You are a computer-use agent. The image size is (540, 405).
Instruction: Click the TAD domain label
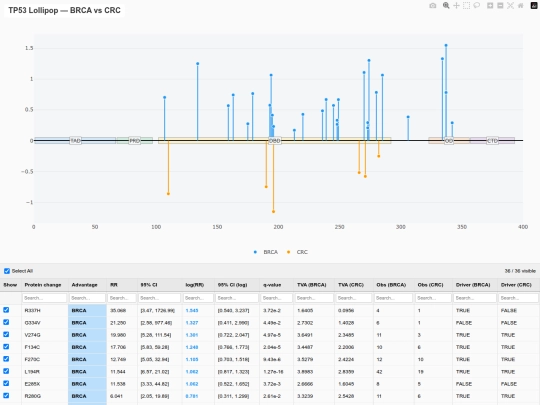coord(75,141)
